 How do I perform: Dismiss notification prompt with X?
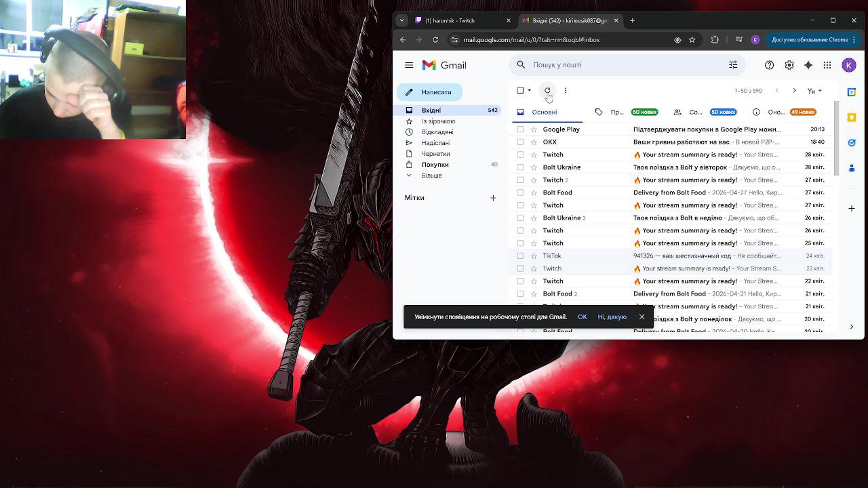tap(642, 317)
